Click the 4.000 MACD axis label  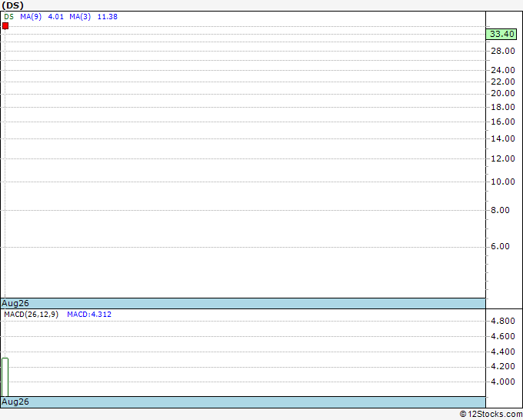[503, 382]
